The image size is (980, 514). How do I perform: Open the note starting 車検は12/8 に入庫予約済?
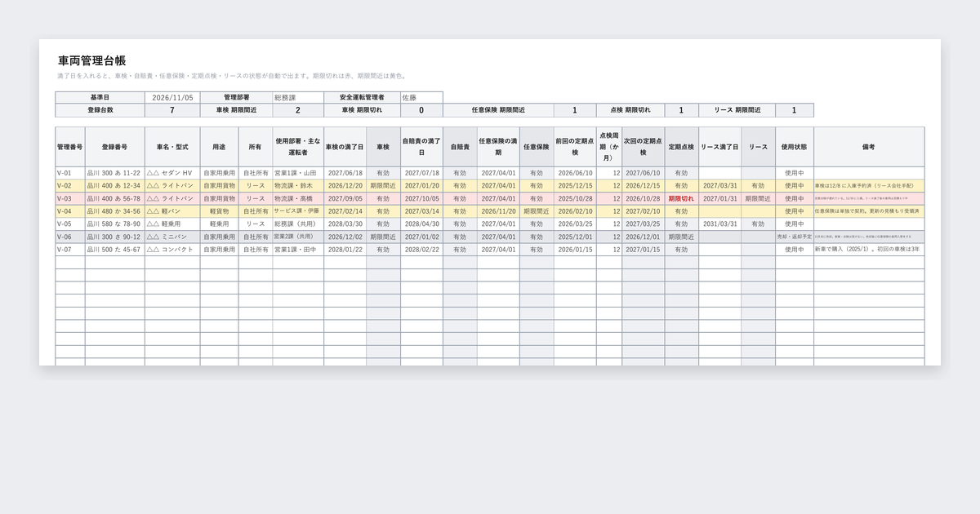869,186
